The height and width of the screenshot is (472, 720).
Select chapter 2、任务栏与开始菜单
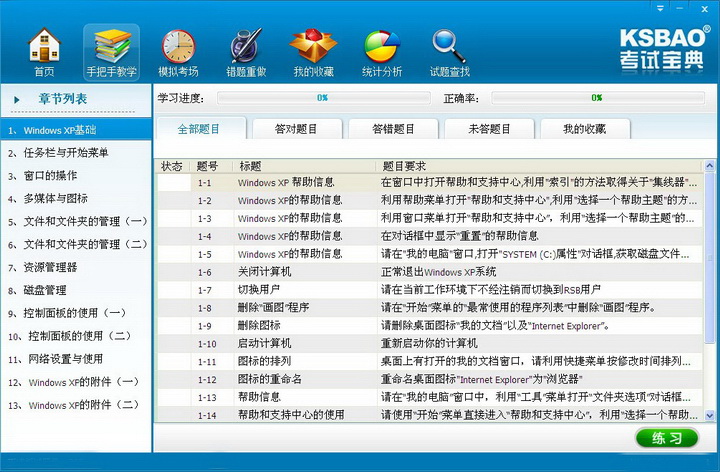pos(76,153)
